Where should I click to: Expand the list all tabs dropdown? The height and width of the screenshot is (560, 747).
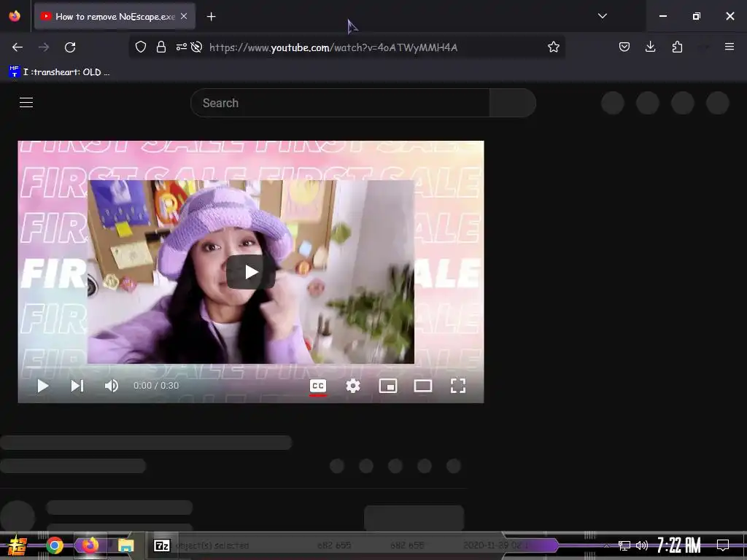tap(602, 16)
